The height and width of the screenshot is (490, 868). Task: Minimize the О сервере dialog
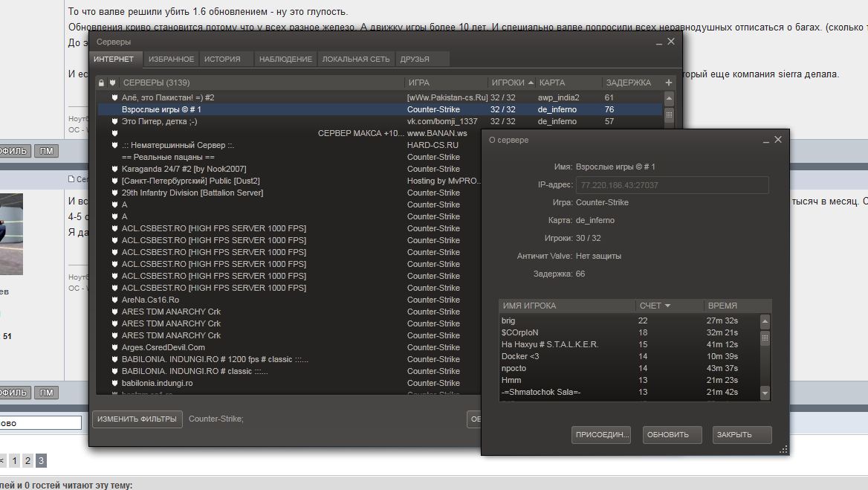(x=766, y=141)
